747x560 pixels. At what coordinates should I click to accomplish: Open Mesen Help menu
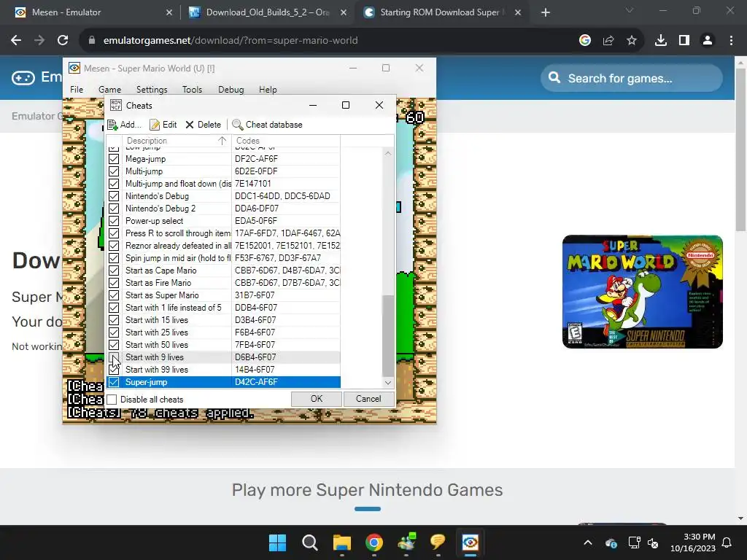coord(268,90)
